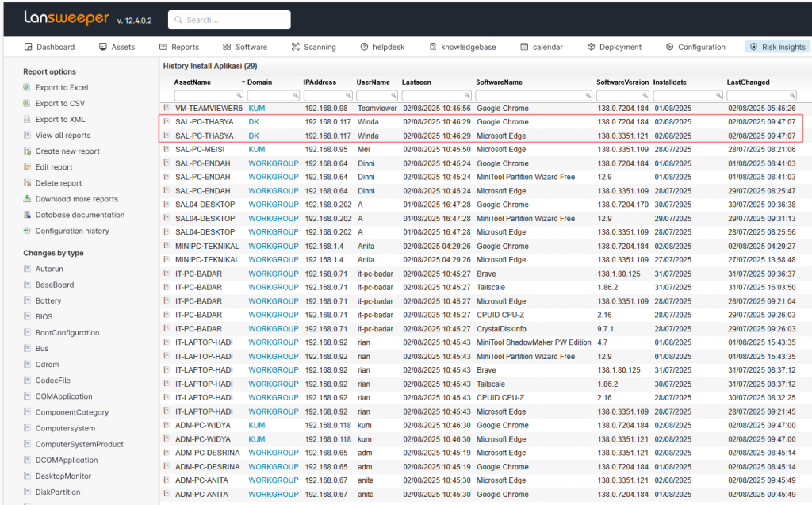Open the calendar menu
The width and height of the screenshot is (812, 505).
point(542,47)
